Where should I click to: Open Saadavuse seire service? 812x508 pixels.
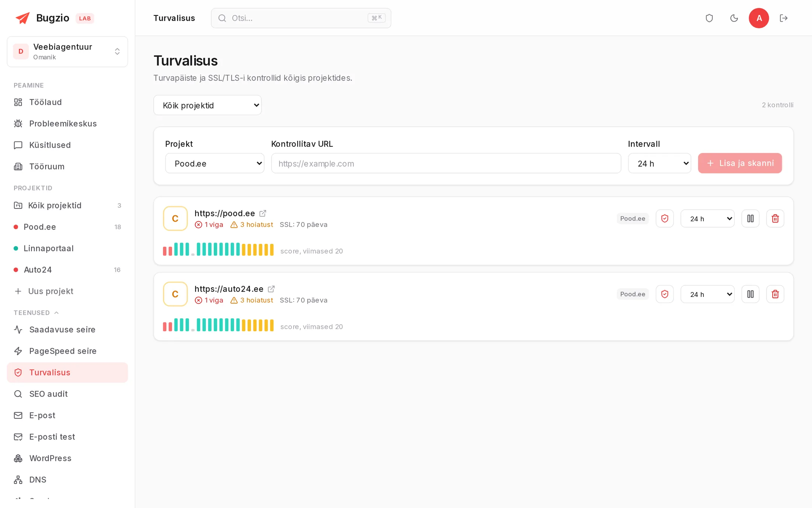[67, 330]
